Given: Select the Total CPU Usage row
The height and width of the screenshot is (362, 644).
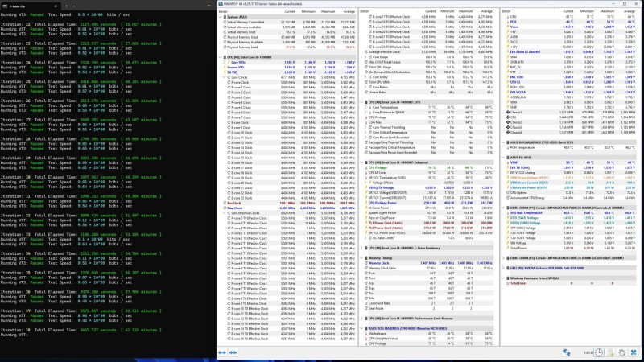Looking at the screenshot, I should [x=429, y=68].
